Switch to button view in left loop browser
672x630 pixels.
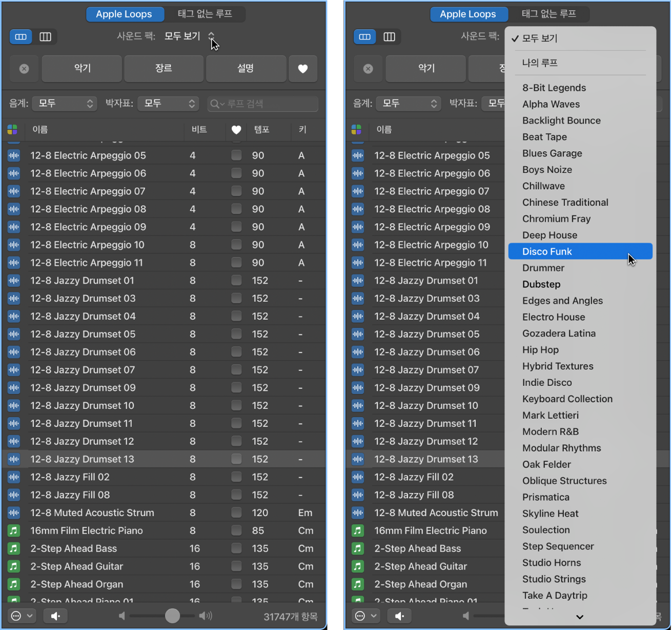click(21, 36)
